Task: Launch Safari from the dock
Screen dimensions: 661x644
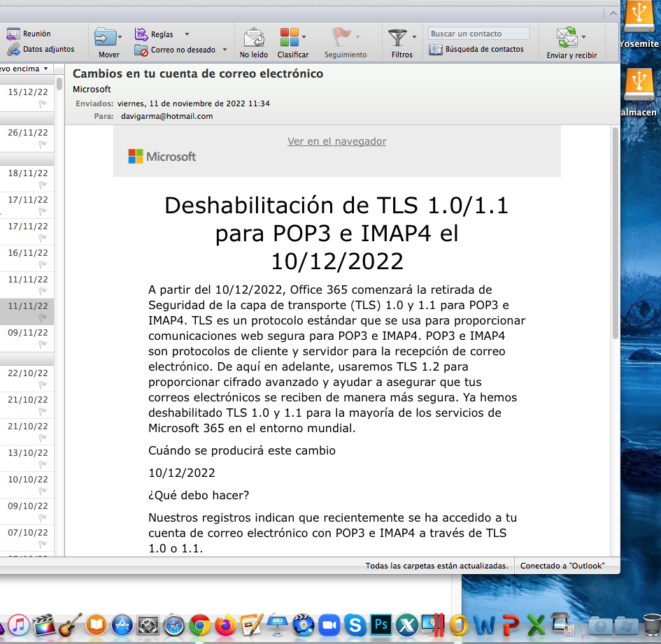Action: 174,625
